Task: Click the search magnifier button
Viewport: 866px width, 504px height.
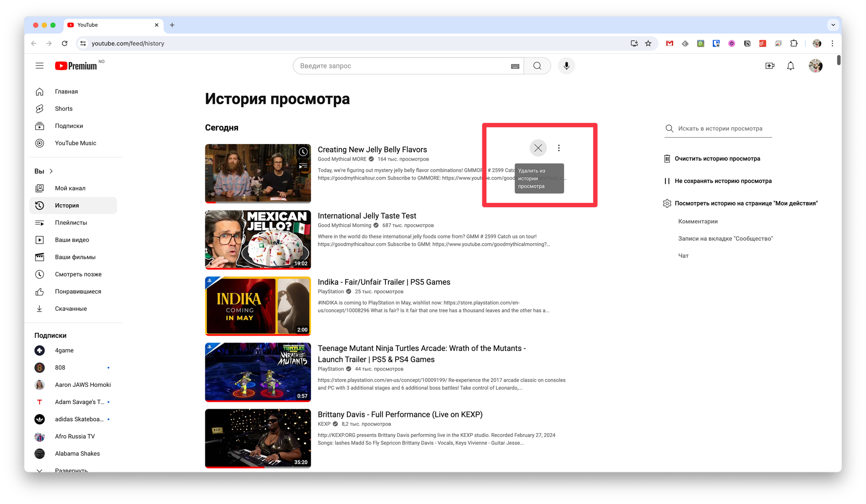Action: tap(537, 66)
